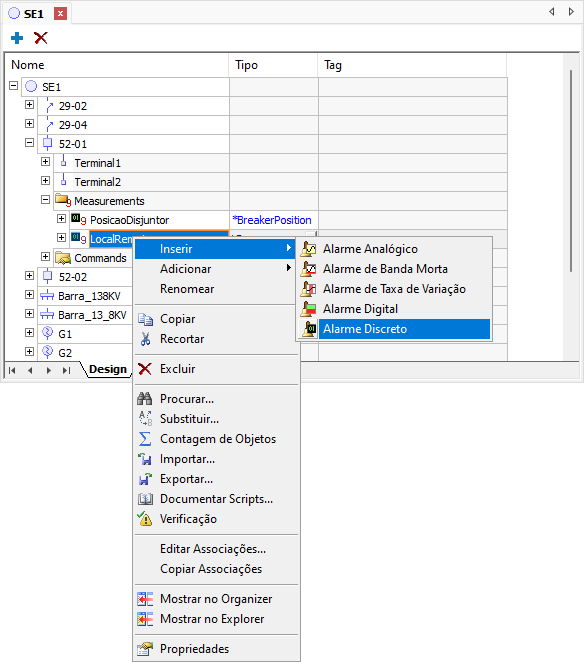Click Alarme Analógico icon
The image size is (584, 662).
pyautogui.click(x=309, y=249)
